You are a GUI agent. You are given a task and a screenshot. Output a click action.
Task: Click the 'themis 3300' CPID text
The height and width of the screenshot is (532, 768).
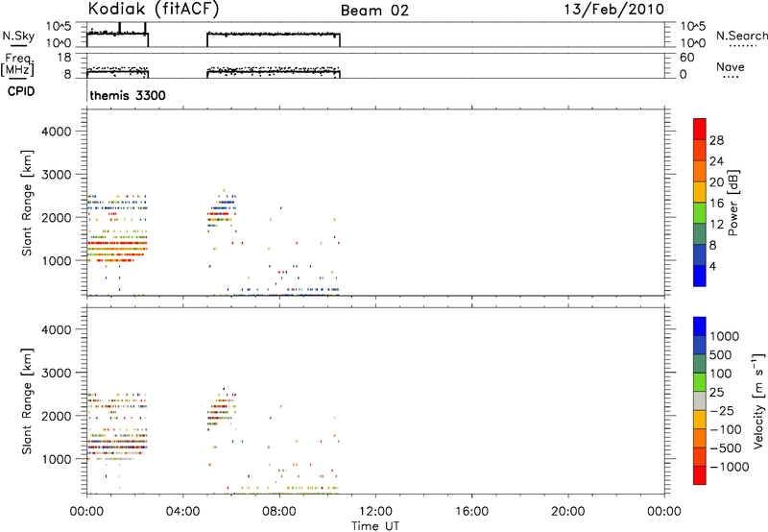(128, 95)
